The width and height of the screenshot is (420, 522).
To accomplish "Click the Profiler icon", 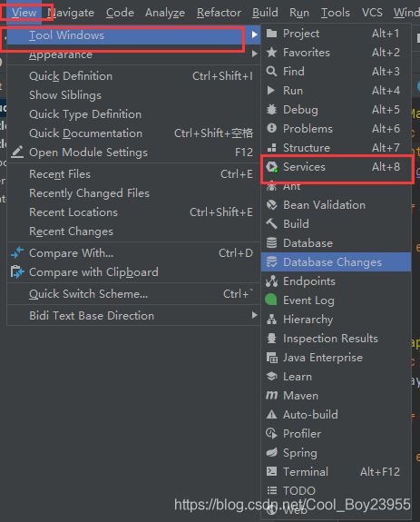I will [272, 433].
